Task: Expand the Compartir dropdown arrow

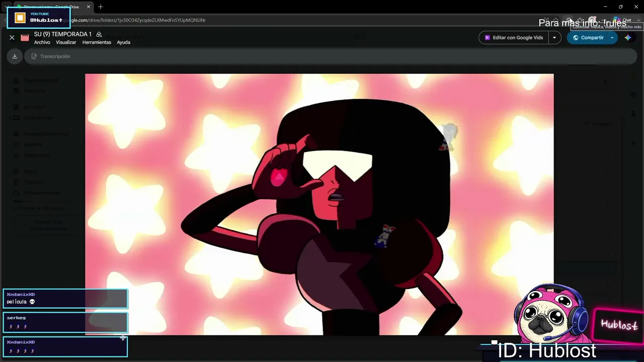Action: tap(612, 38)
